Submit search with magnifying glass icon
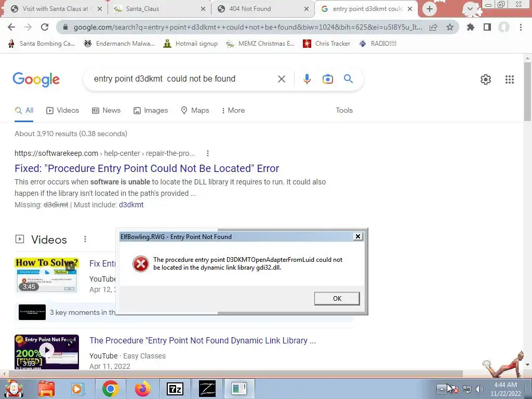The height and width of the screenshot is (399, 532). pyautogui.click(x=349, y=79)
